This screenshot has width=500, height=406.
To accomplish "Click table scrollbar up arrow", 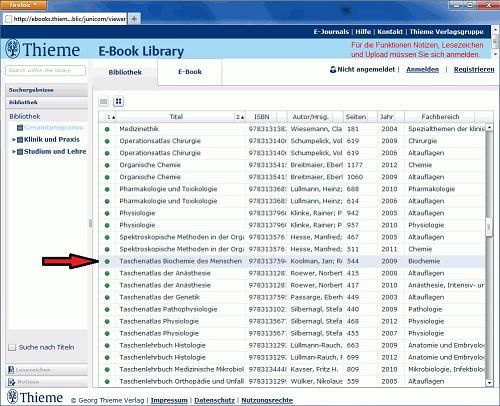I will (x=489, y=127).
